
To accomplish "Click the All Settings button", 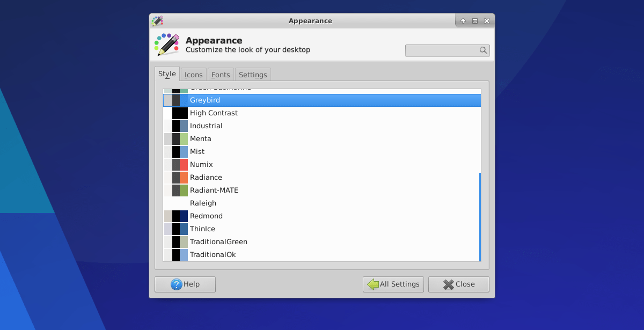I will pos(393,284).
